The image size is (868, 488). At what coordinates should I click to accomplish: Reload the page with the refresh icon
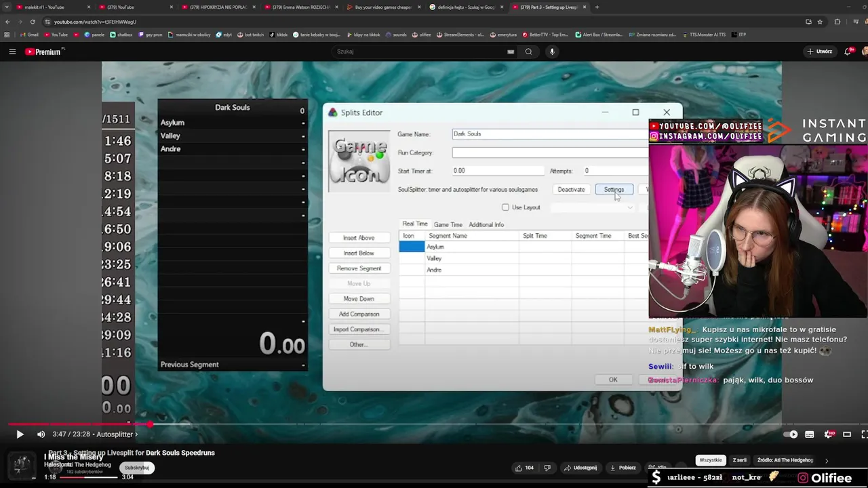click(x=33, y=22)
